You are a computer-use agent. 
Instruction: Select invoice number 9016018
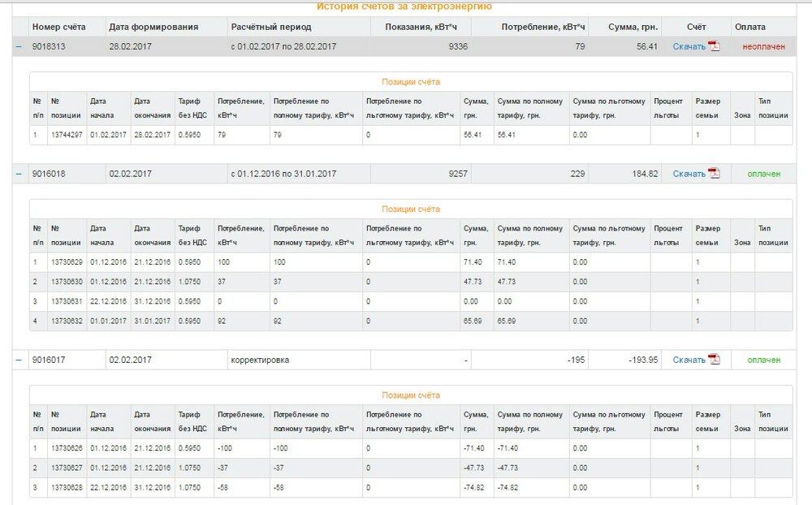pos(49,174)
